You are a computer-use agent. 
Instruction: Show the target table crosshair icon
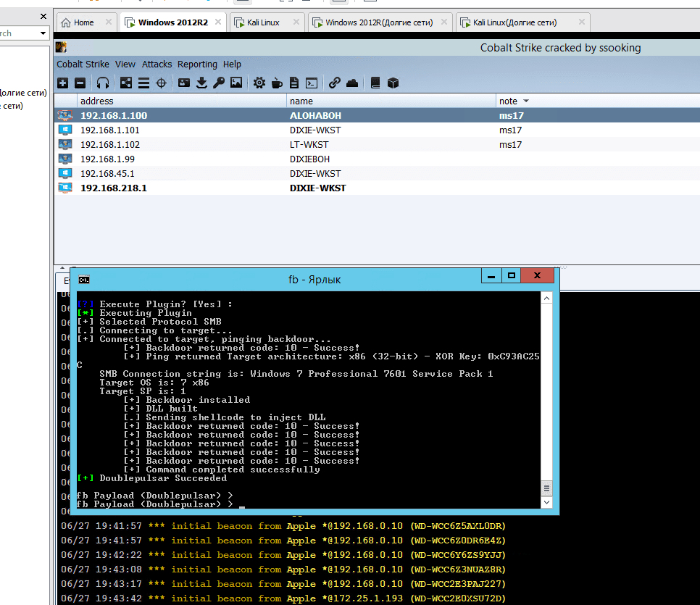pyautogui.click(x=161, y=83)
